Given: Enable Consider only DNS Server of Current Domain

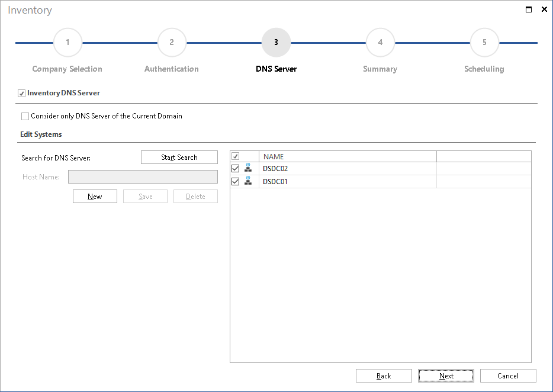Looking at the screenshot, I should 25,116.
